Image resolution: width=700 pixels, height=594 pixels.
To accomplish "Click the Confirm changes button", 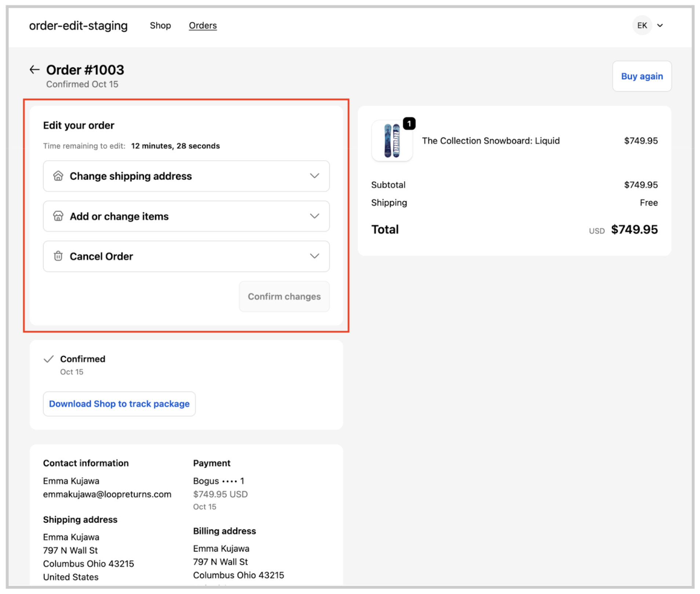I will (284, 296).
